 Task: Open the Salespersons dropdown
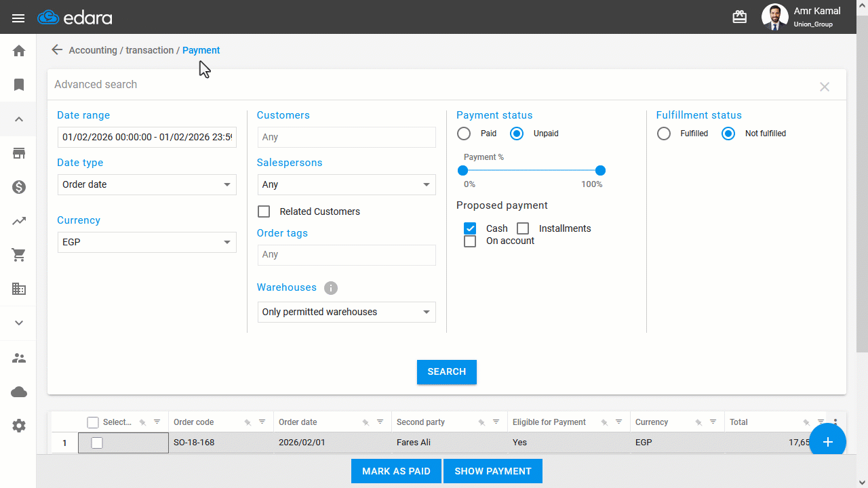347,184
